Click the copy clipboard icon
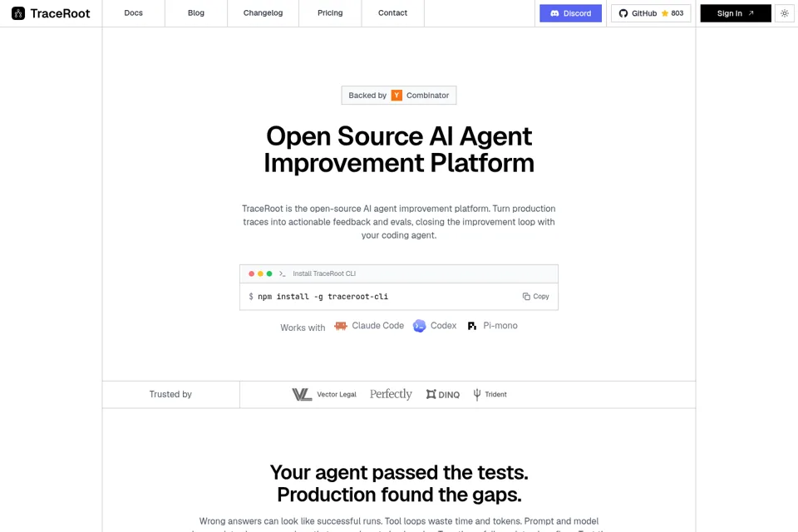 tap(526, 296)
